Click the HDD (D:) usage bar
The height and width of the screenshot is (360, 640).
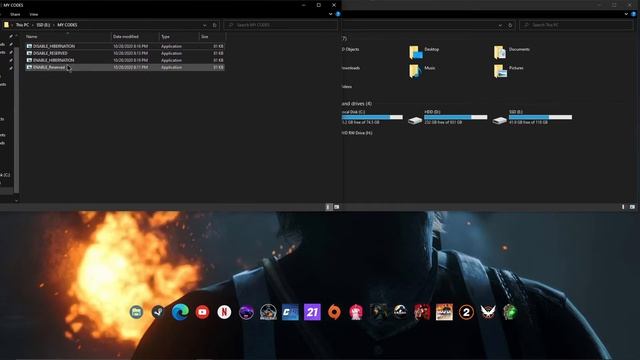point(456,117)
